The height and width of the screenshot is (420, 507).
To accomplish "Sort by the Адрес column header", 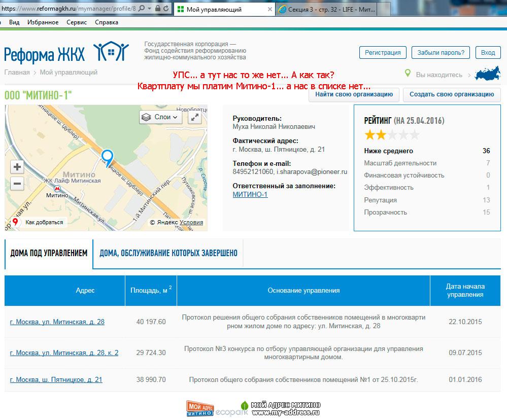I will pyautogui.click(x=64, y=291).
